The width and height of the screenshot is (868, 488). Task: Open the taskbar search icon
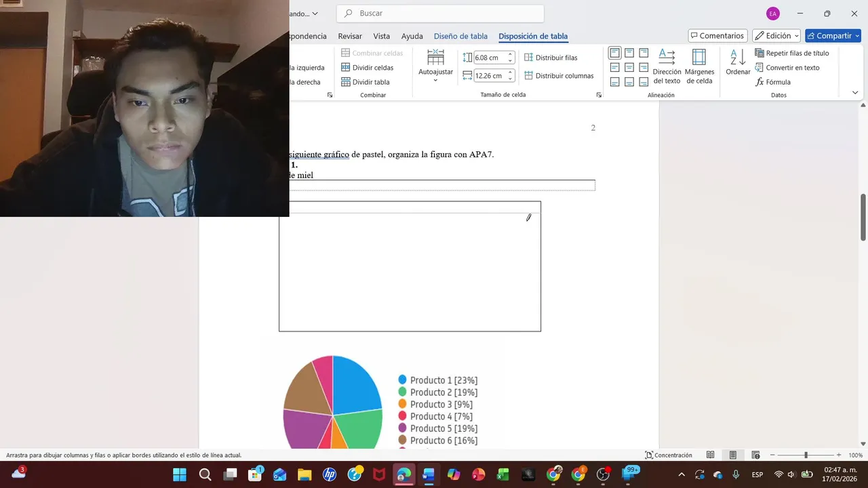pyautogui.click(x=205, y=474)
